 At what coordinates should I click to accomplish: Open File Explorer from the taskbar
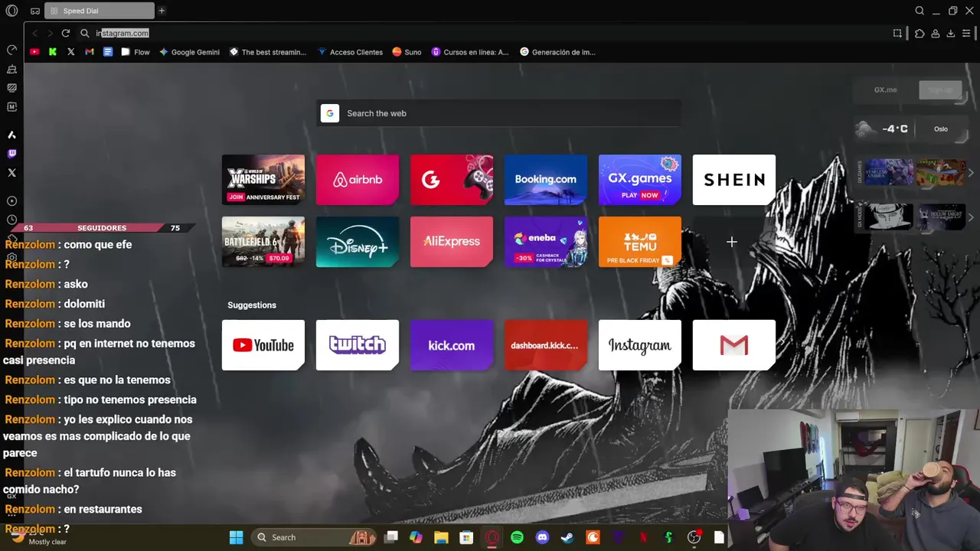tap(441, 537)
